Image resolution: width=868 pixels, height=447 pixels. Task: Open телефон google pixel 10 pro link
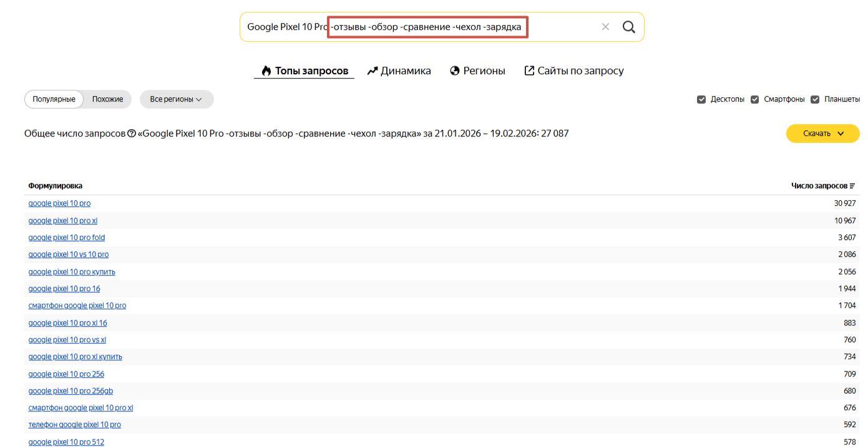point(74,425)
